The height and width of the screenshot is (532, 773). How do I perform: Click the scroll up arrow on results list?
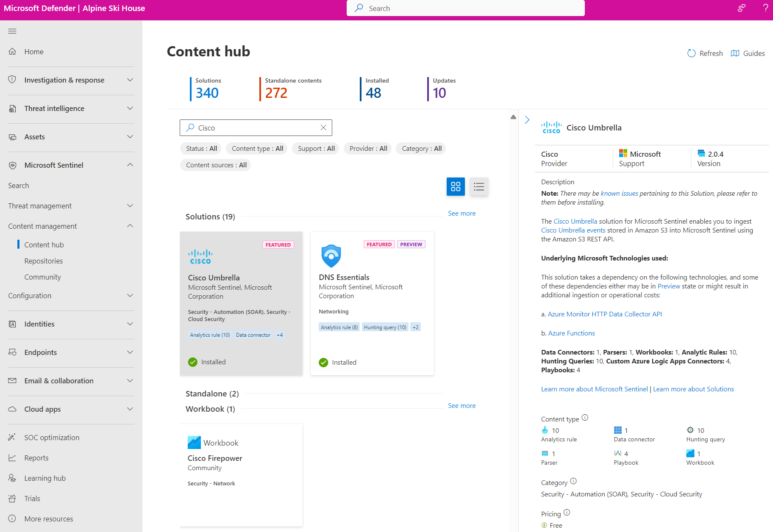(513, 117)
